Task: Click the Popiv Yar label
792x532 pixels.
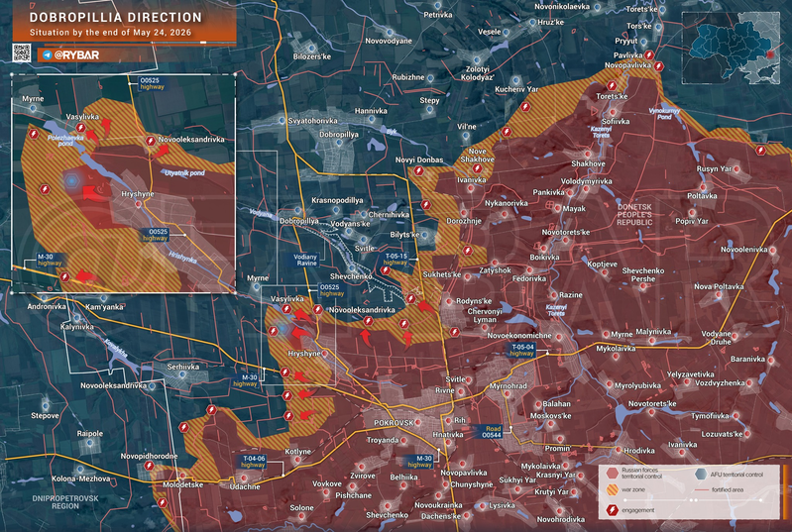Action: [692, 221]
